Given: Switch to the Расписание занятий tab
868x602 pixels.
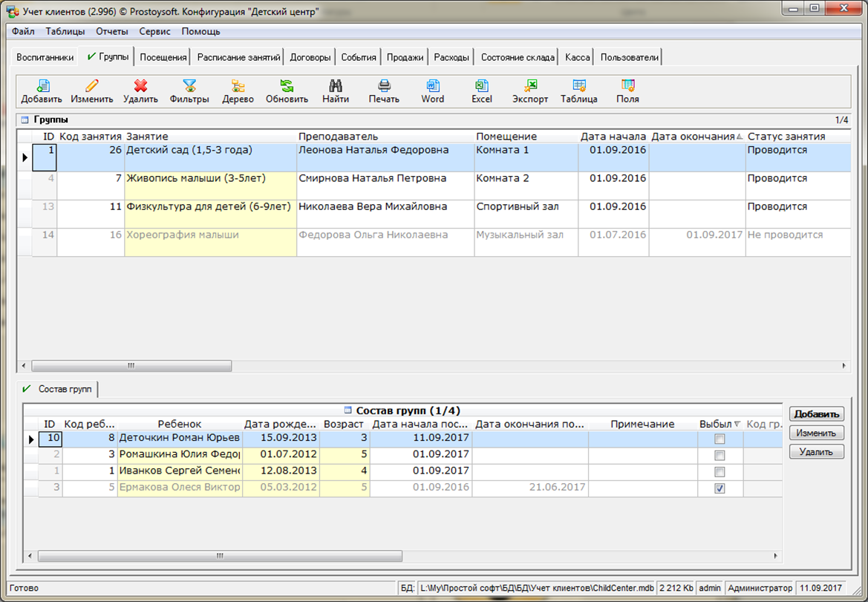Looking at the screenshot, I should point(238,57).
